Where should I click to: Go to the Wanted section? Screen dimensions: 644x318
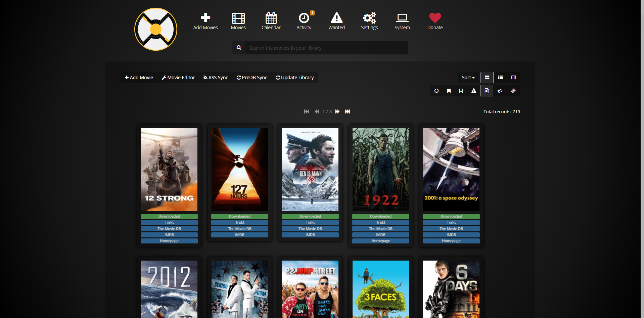336,21
